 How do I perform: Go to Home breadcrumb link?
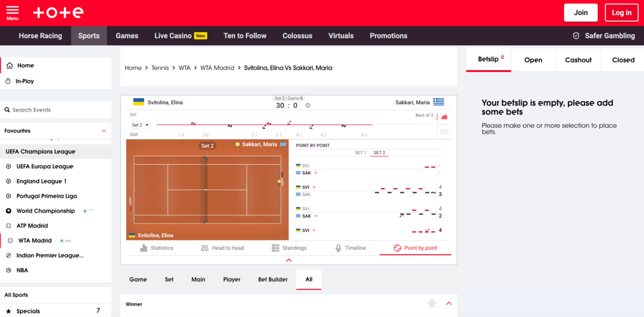[x=133, y=68]
